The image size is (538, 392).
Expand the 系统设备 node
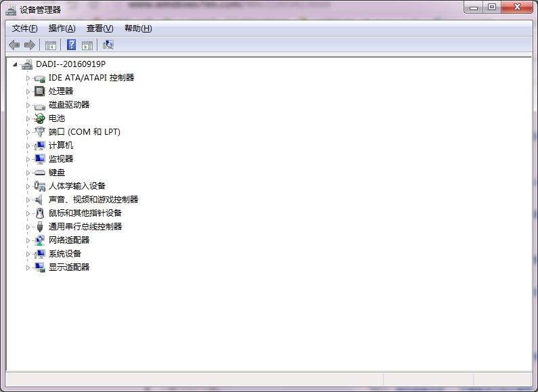coord(28,254)
